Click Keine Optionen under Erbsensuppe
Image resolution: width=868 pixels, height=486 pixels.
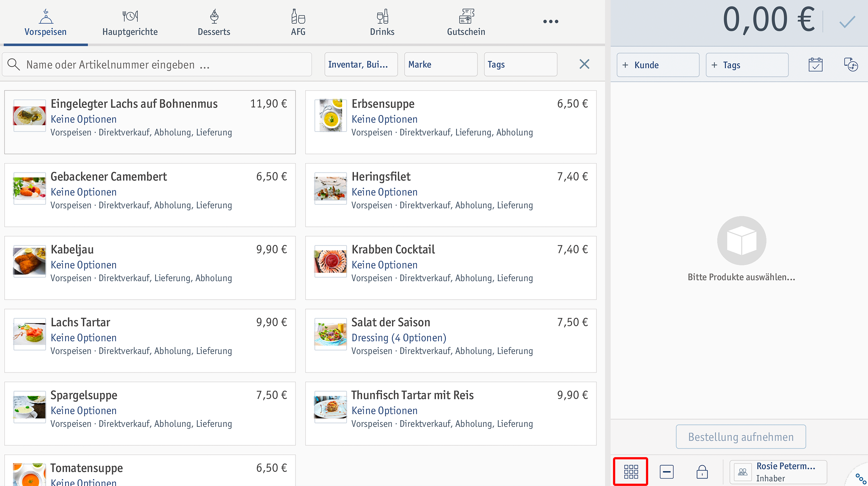(384, 119)
